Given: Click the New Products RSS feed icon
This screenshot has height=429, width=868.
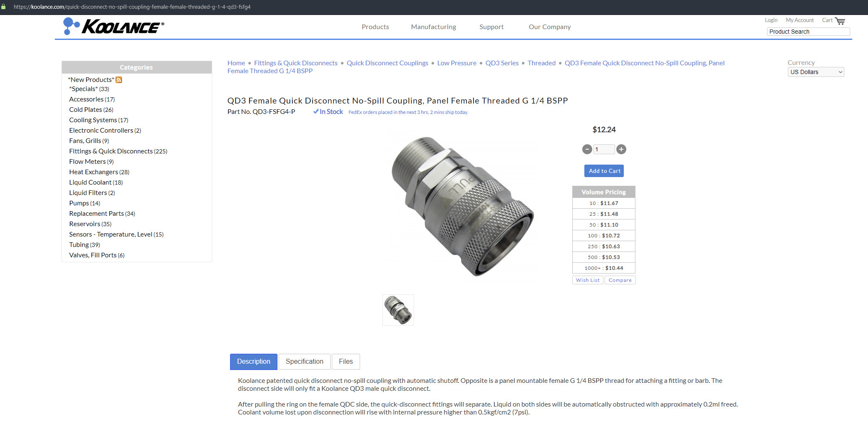Looking at the screenshot, I should coord(119,80).
